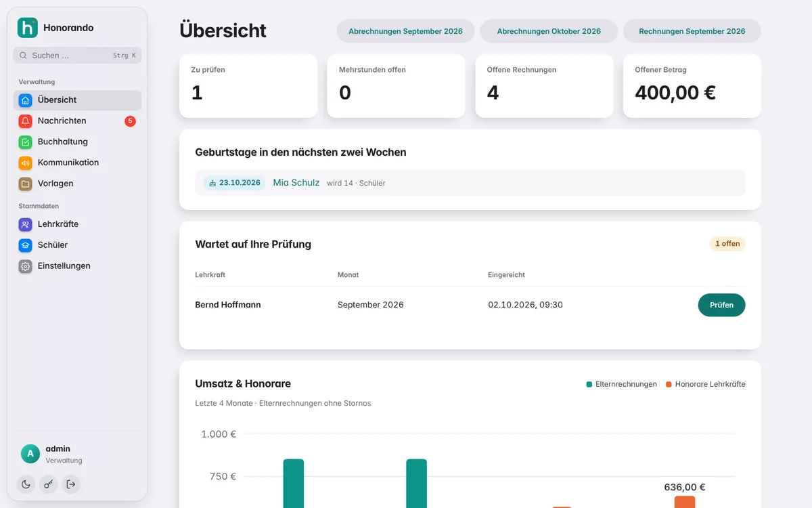The height and width of the screenshot is (508, 812).
Task: Toggle the Elternrechnungen legend swatch
Action: click(589, 384)
